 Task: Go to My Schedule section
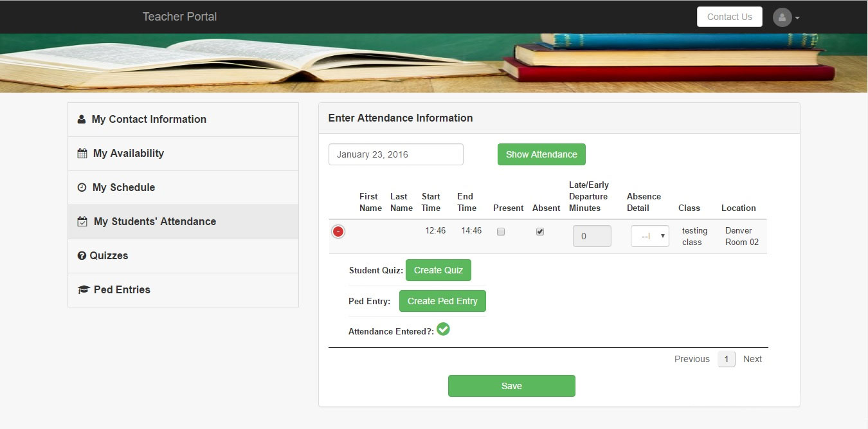point(123,188)
